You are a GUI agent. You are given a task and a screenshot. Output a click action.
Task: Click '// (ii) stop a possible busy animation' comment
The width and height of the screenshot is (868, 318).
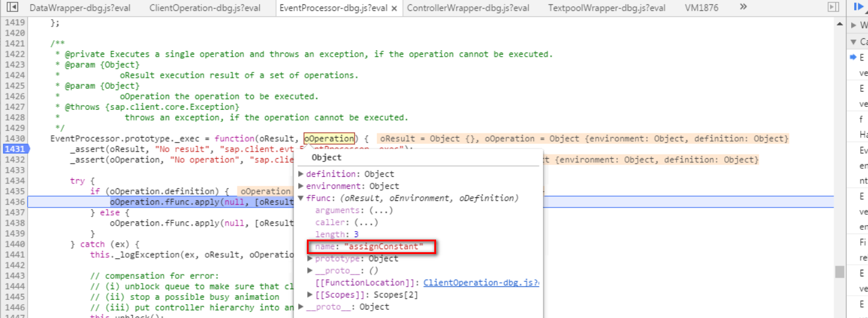(184, 297)
